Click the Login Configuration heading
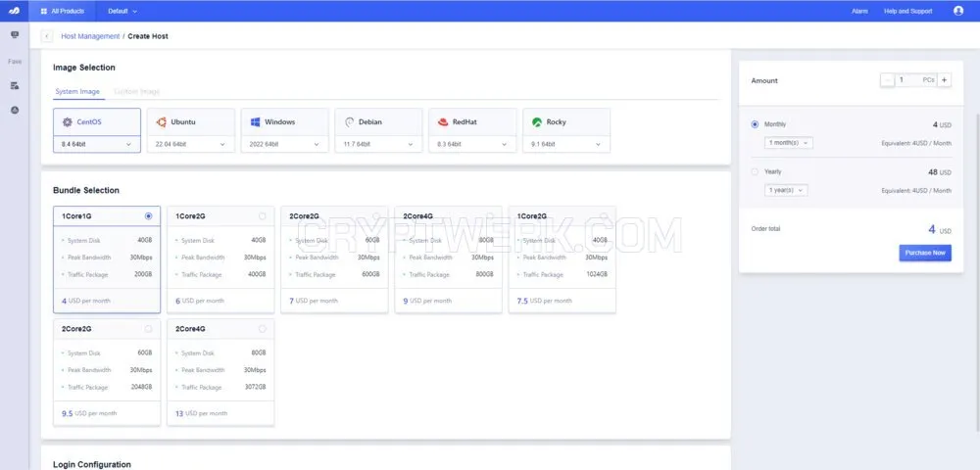Image resolution: width=980 pixels, height=470 pixels. tap(92, 464)
